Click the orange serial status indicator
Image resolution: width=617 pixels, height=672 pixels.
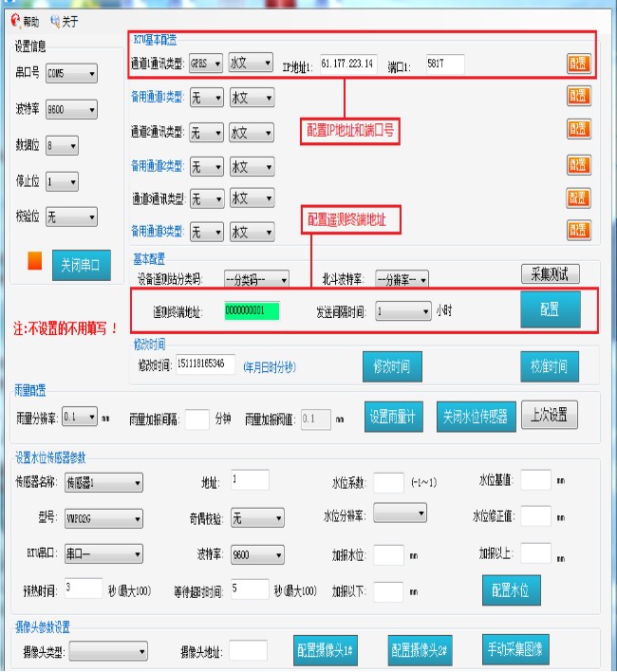point(35,261)
